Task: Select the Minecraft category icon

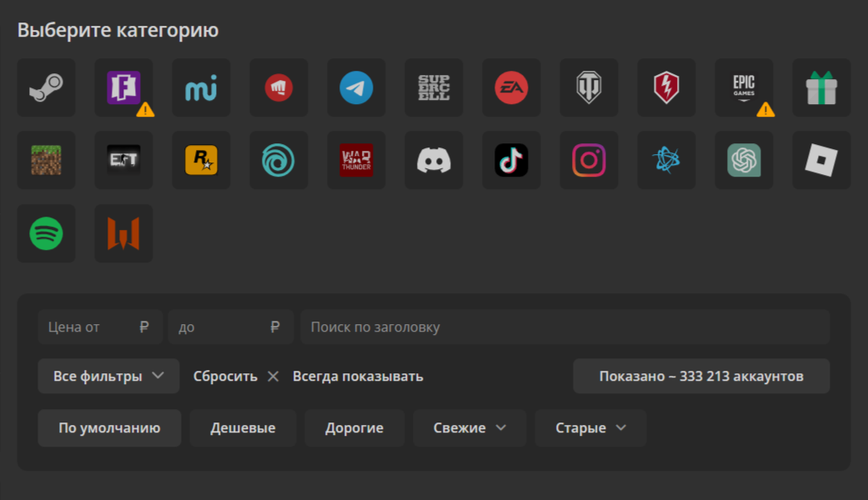Action: click(46, 160)
